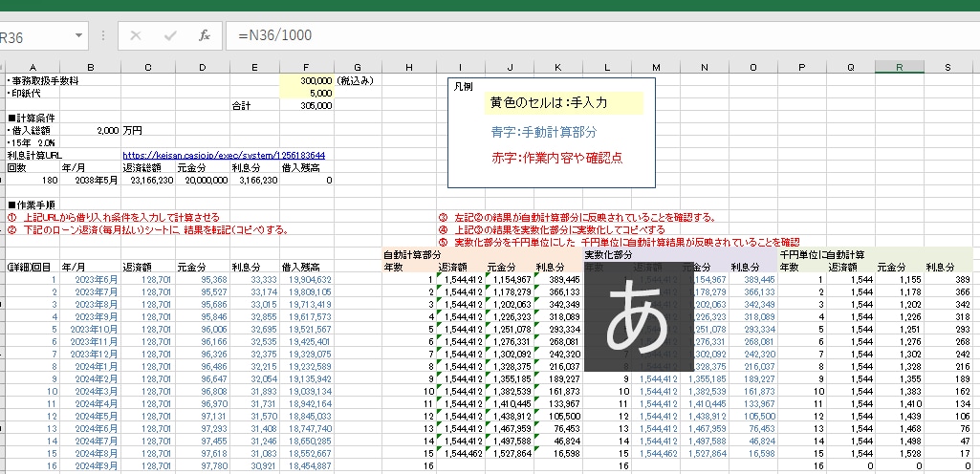980x474 pixels.
Task: Click the 借入残高 value 18,454,887
Action: point(306,465)
